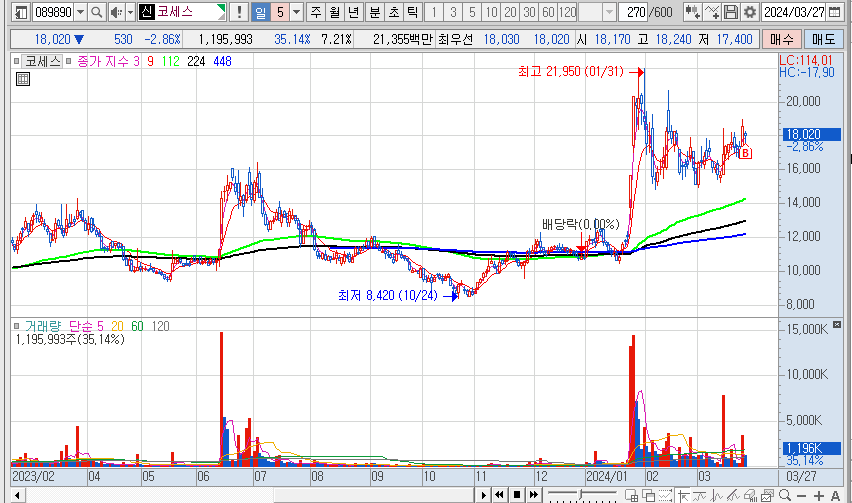Click the 최저 8,420 (10/24) low annotation
Image resolution: width=852 pixels, height=503 pixels.
pos(387,295)
